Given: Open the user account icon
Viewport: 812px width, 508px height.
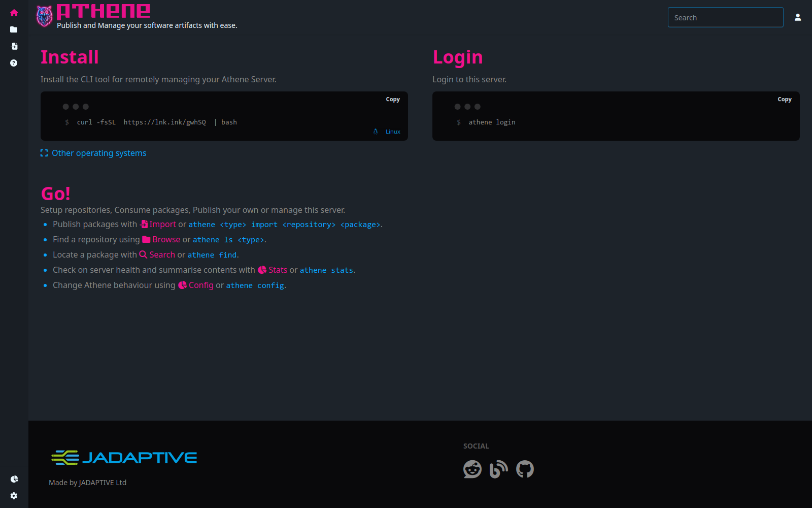Looking at the screenshot, I should [x=798, y=17].
